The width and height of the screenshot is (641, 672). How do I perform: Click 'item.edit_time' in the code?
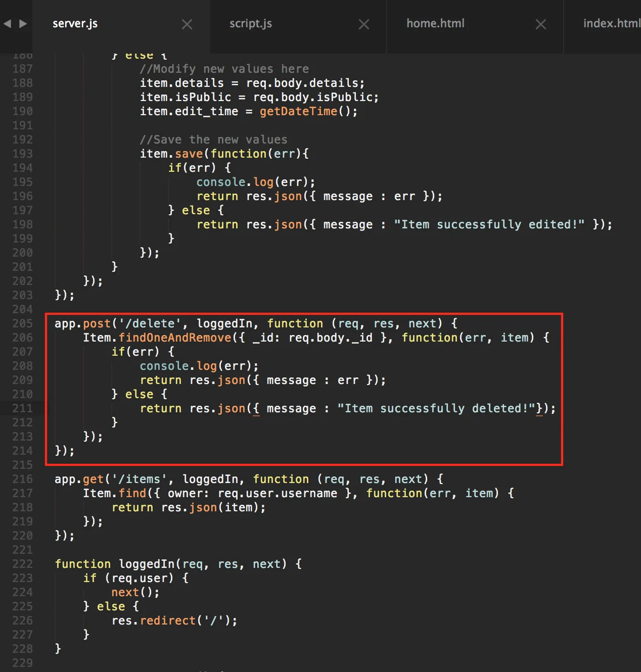point(189,111)
